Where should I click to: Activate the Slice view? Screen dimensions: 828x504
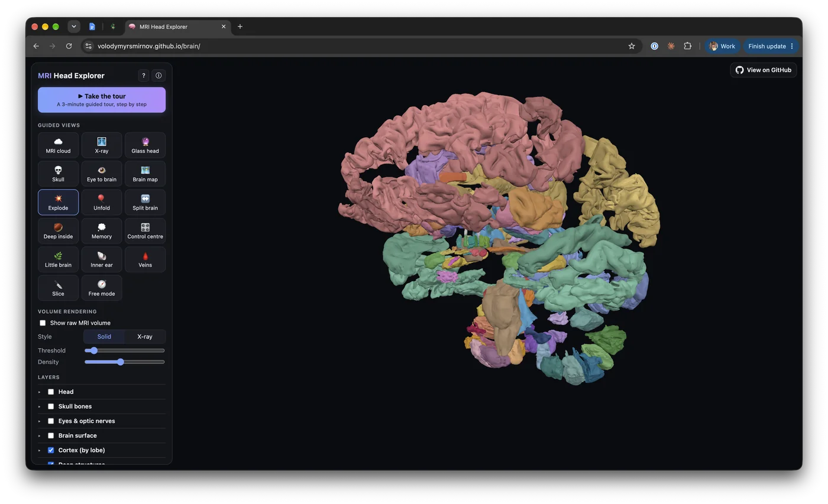(58, 288)
